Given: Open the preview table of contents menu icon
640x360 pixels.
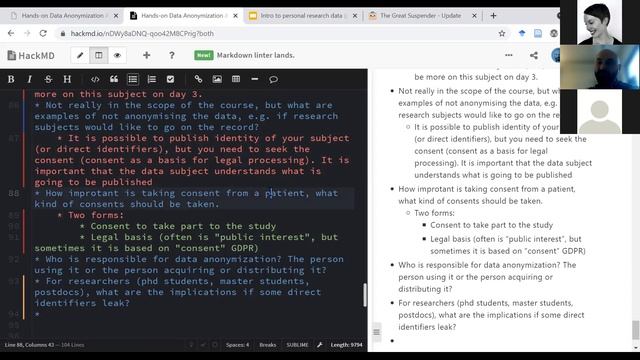Looking at the screenshot, I should [376, 332].
